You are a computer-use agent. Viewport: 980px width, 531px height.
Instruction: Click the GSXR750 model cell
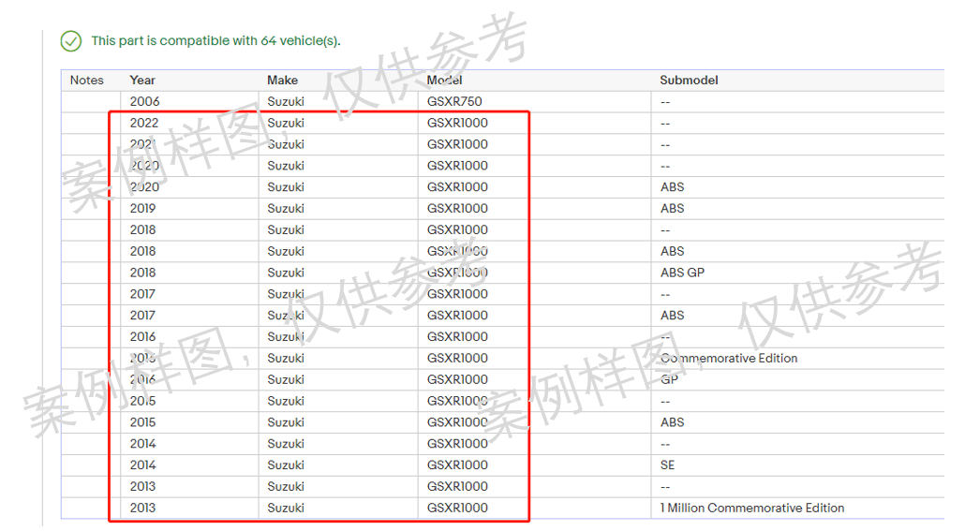[454, 101]
